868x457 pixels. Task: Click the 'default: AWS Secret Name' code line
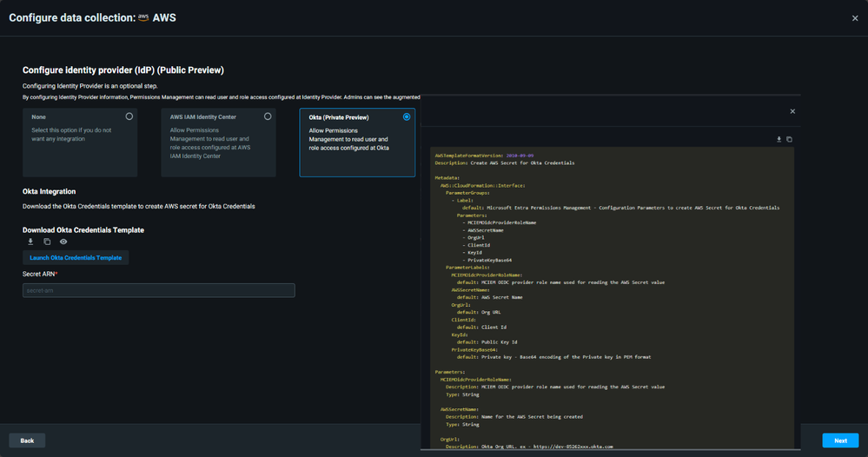(x=490, y=297)
